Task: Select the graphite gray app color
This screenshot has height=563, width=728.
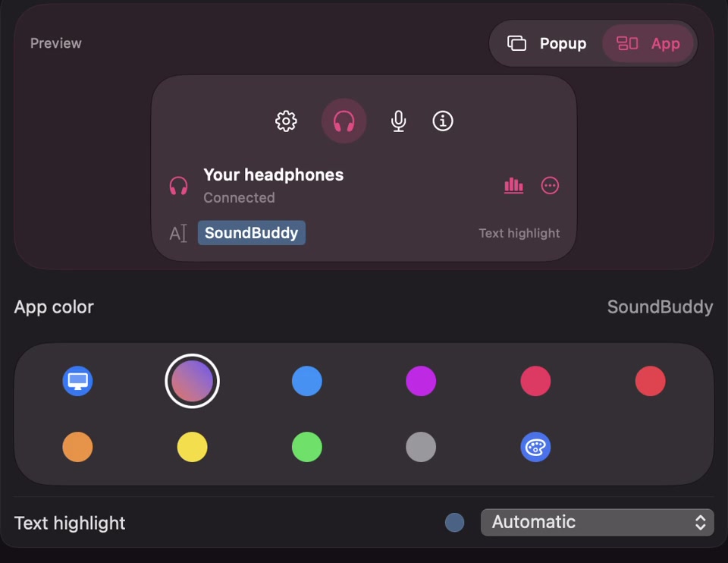Action: tap(421, 447)
